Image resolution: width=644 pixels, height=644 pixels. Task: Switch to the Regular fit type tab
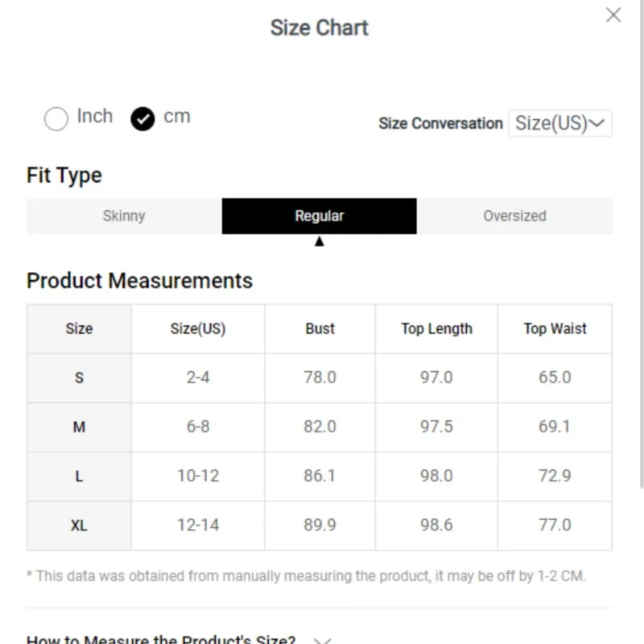[319, 216]
